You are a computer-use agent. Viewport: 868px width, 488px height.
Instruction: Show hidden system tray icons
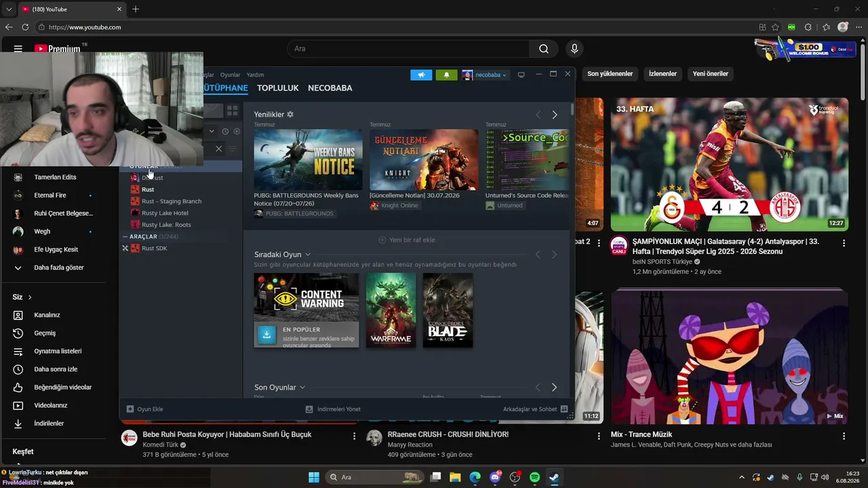click(x=741, y=477)
